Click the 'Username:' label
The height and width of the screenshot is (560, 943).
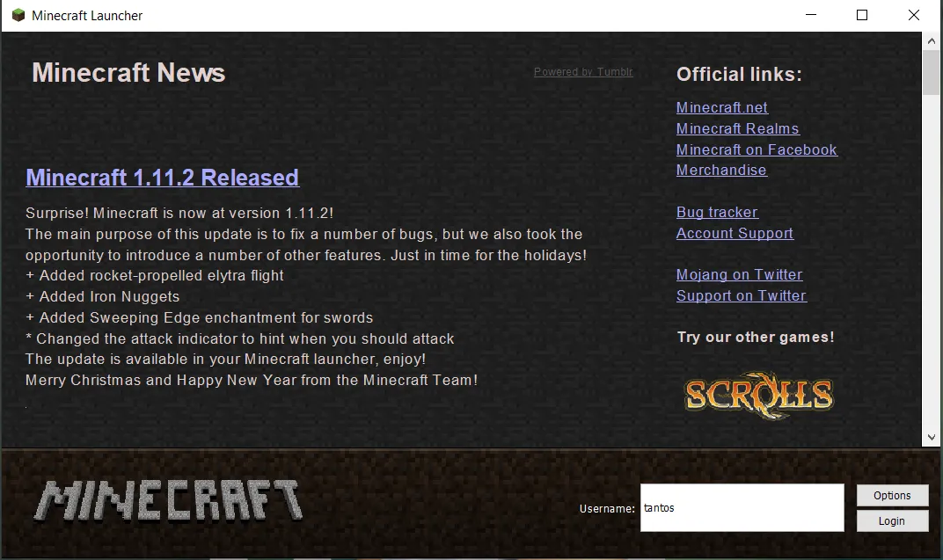click(x=607, y=509)
